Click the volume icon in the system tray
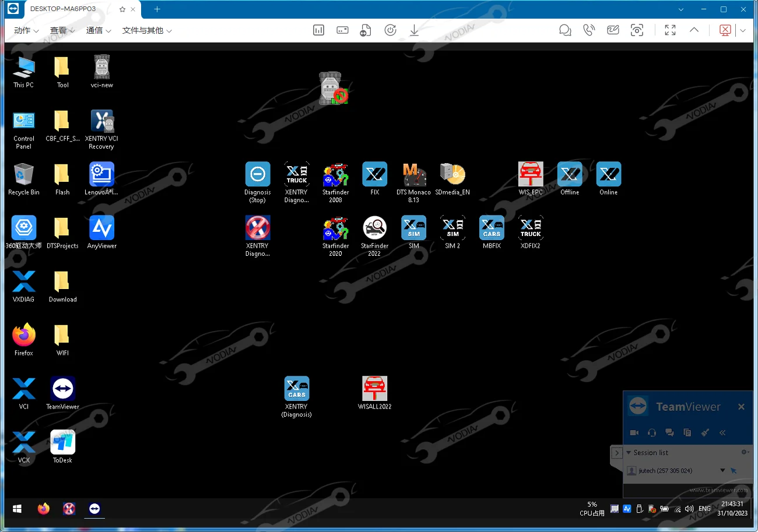 pyautogui.click(x=689, y=509)
